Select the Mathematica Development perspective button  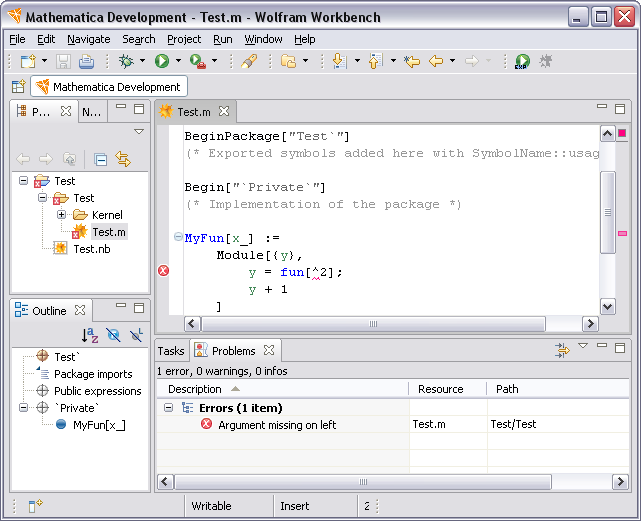click(x=109, y=86)
